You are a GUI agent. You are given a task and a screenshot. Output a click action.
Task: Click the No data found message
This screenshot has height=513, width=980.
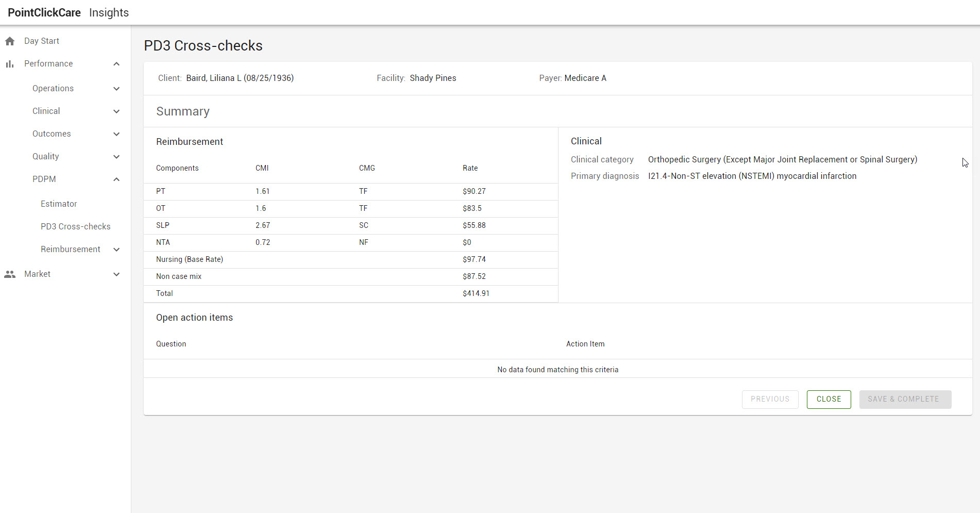(558, 370)
